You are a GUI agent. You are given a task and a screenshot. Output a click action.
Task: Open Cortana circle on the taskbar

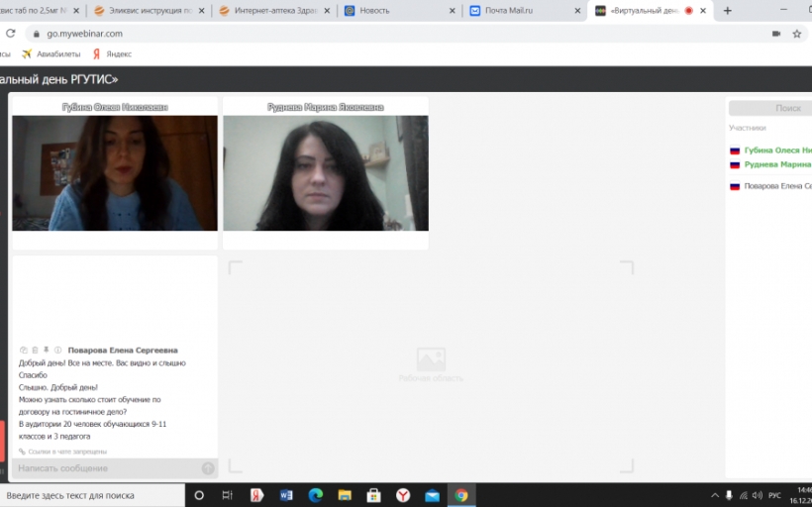click(199, 495)
